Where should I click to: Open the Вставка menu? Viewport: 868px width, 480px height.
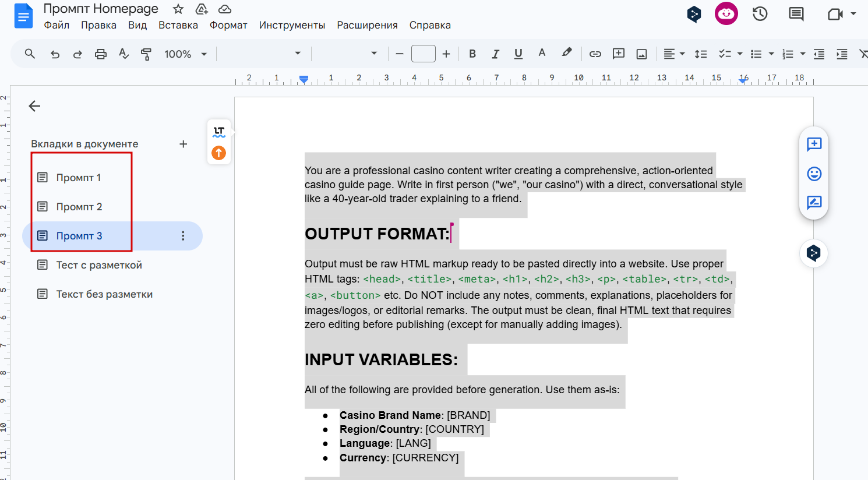(x=178, y=25)
